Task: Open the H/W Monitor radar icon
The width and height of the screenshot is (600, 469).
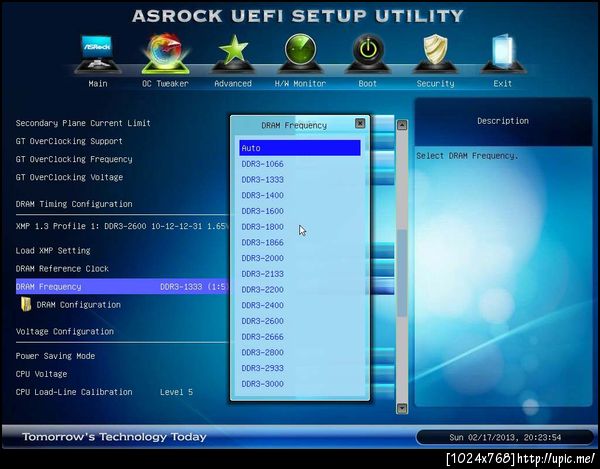Action: (x=300, y=53)
